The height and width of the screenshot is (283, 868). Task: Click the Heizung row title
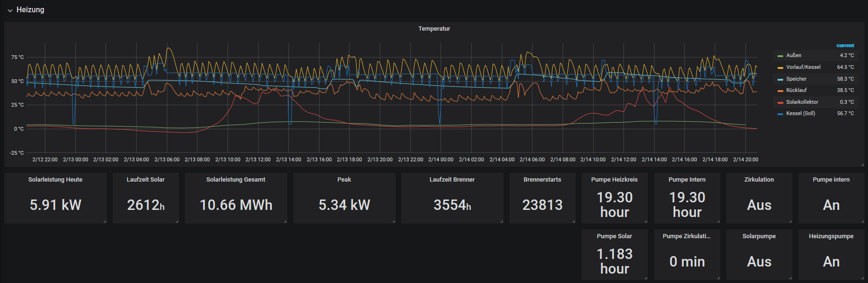point(30,9)
